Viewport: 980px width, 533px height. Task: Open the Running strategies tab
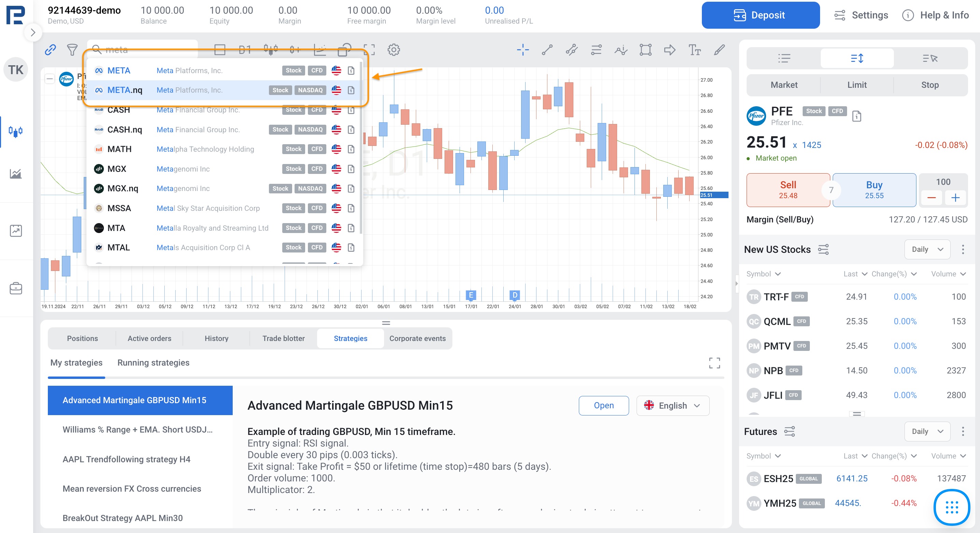point(153,363)
